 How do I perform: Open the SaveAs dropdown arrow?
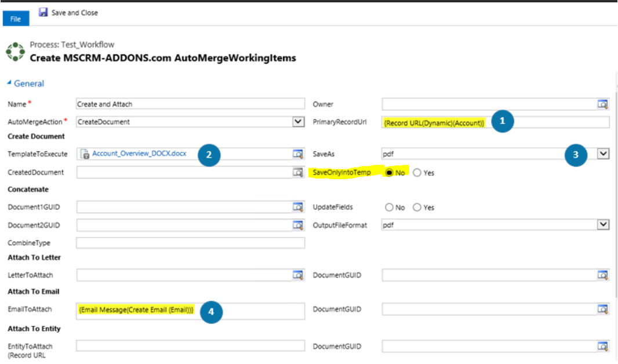[x=603, y=154]
